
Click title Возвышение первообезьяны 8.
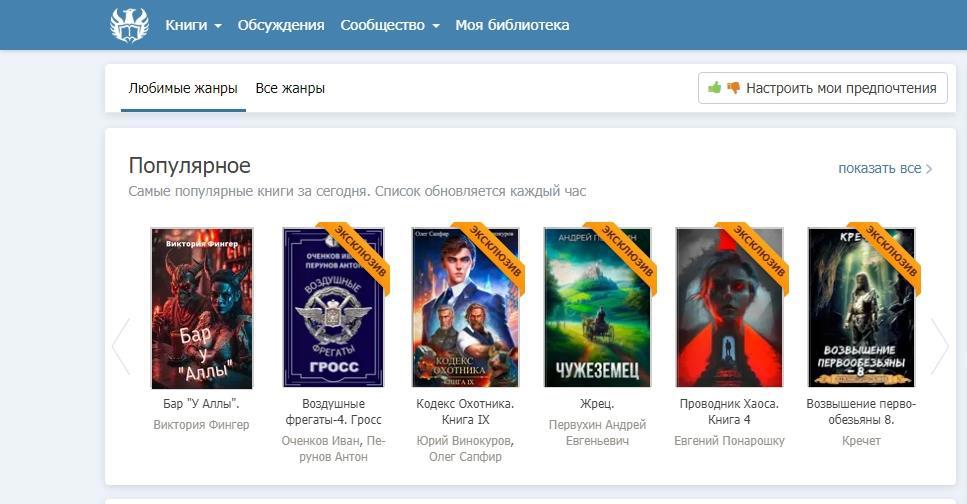click(x=861, y=411)
